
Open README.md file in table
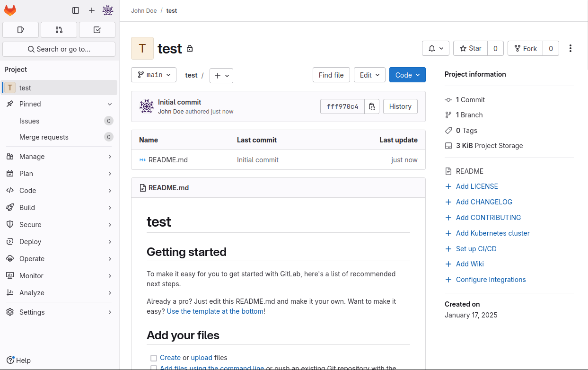(x=168, y=160)
